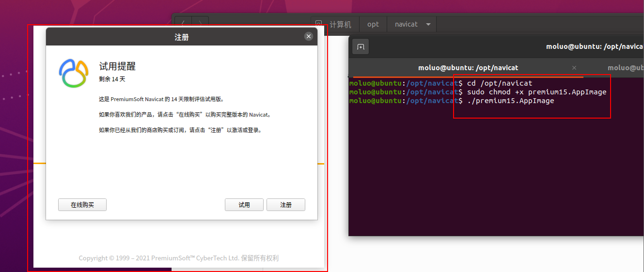Click the line mentioning “在线购买” in dialog

(x=185, y=115)
